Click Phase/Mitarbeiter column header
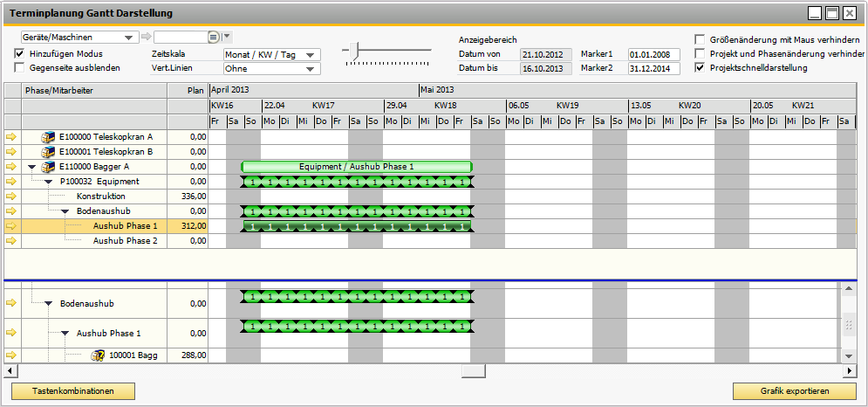 94,90
